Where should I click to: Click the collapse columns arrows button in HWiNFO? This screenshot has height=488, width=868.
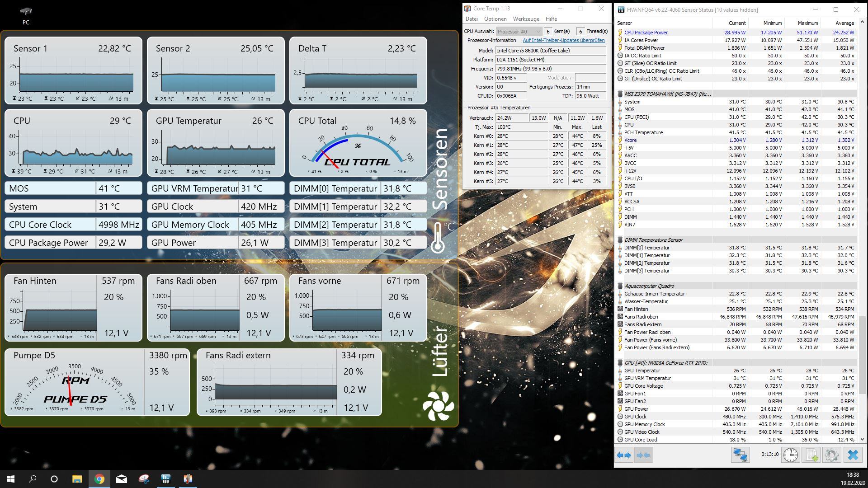643,455
